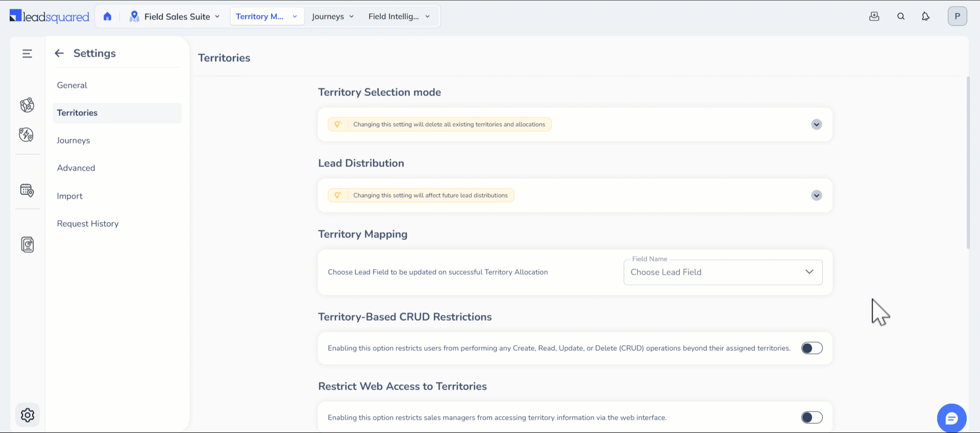The image size is (980, 433).
Task: Click the calendar location sidebar icon
Action: [27, 190]
